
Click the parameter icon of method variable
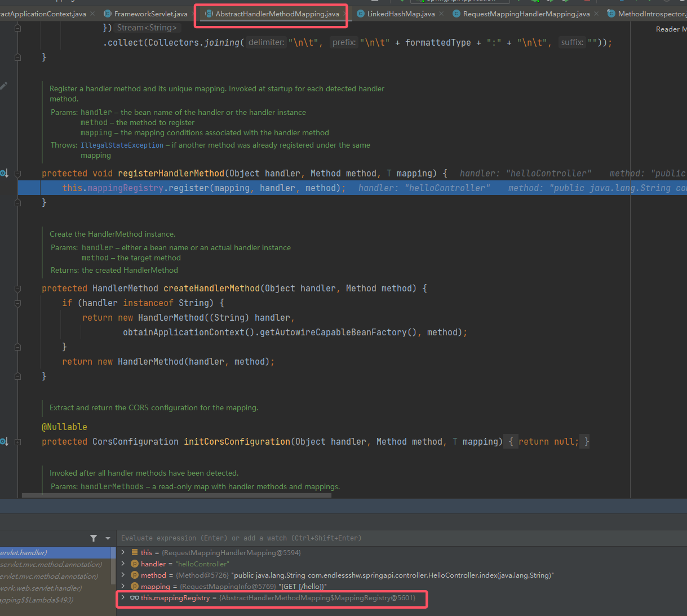click(x=135, y=575)
